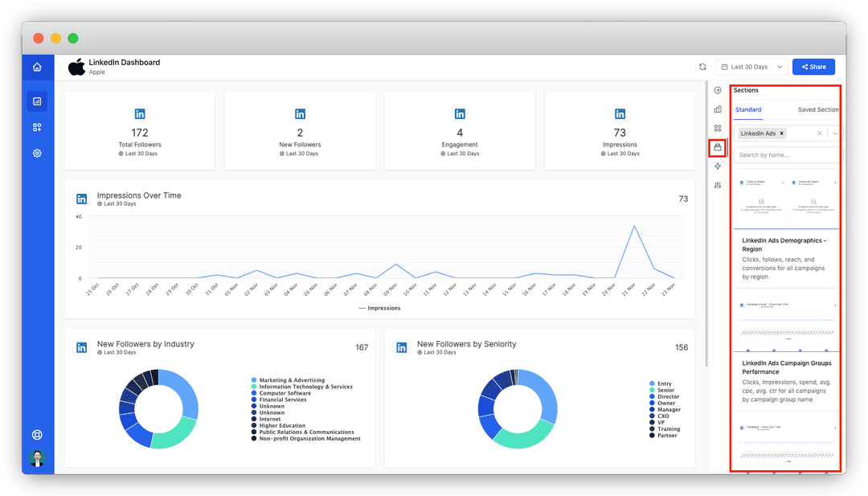
Task: Refresh the dashboard data
Action: [702, 67]
